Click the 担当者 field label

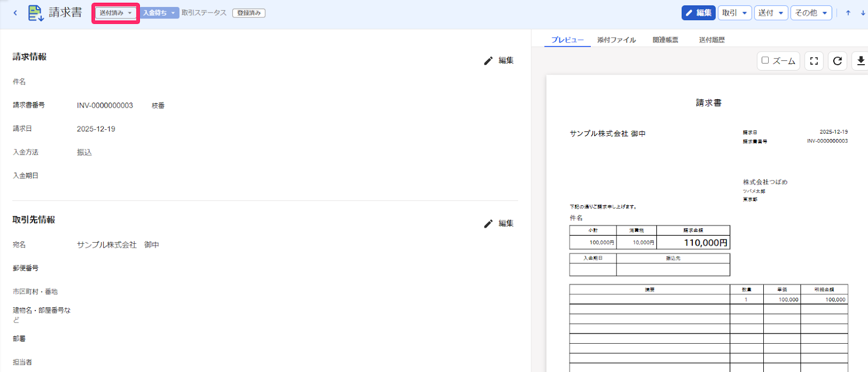[x=22, y=362]
